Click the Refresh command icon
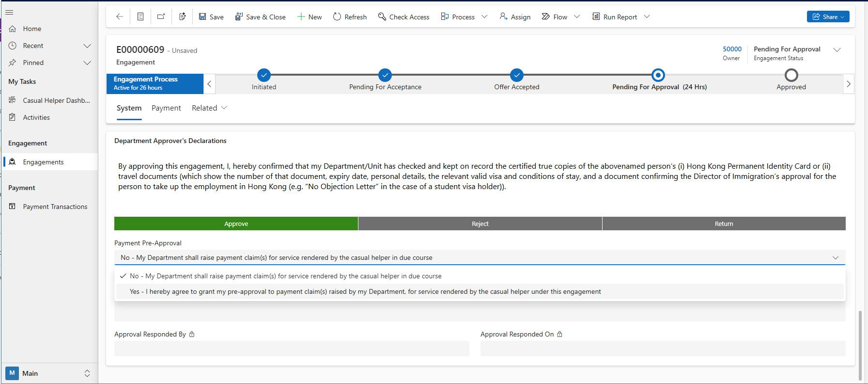Image resolution: width=868 pixels, height=384 pixels. [337, 17]
